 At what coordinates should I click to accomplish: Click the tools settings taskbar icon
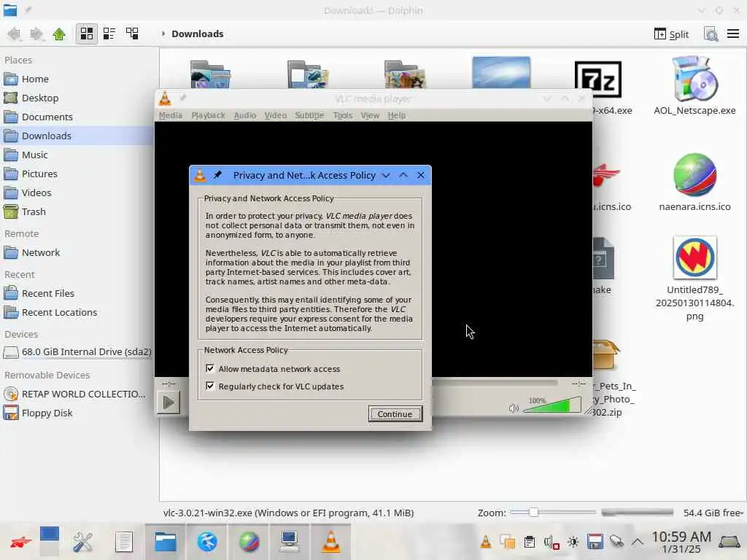pyautogui.click(x=83, y=542)
